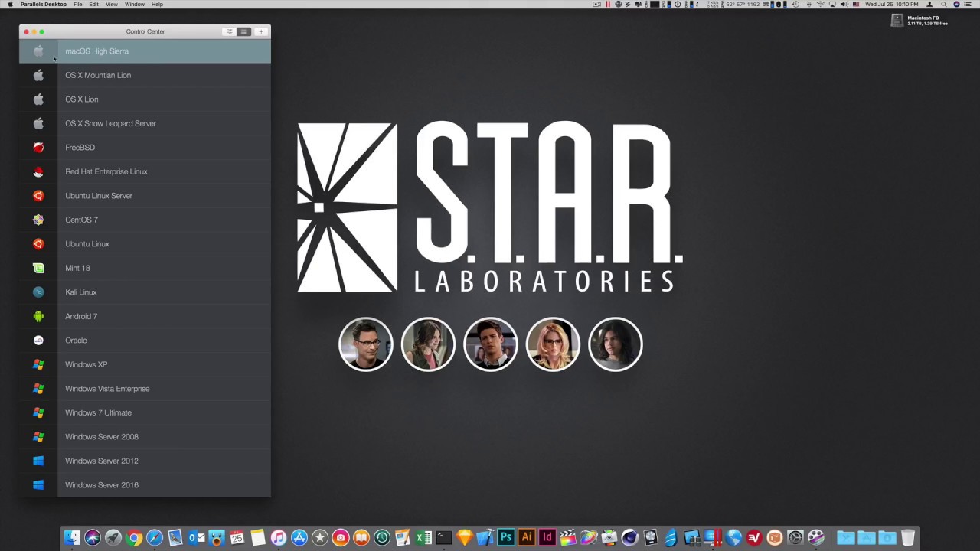Select the OS X Snow Leopard Server entry

145,123
